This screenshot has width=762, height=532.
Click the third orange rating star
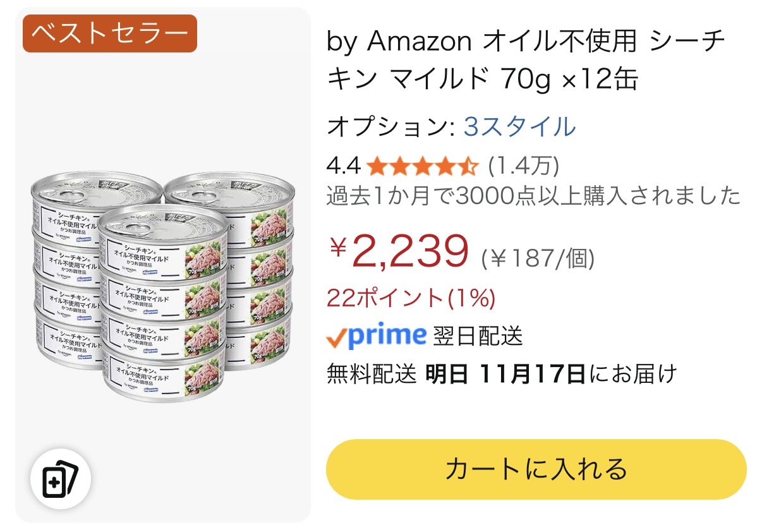(x=422, y=166)
